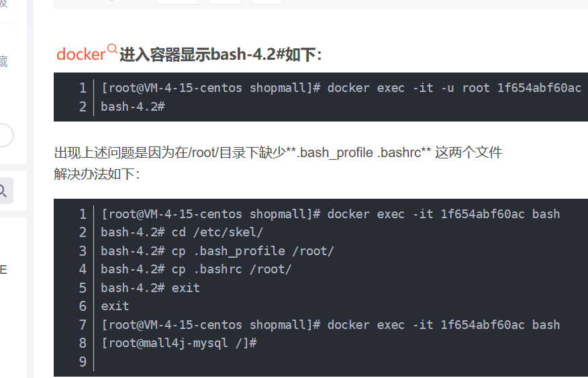This screenshot has width=588, height=378.
Task: Click line number 6 beside 'exit' output
Action: 83,306
